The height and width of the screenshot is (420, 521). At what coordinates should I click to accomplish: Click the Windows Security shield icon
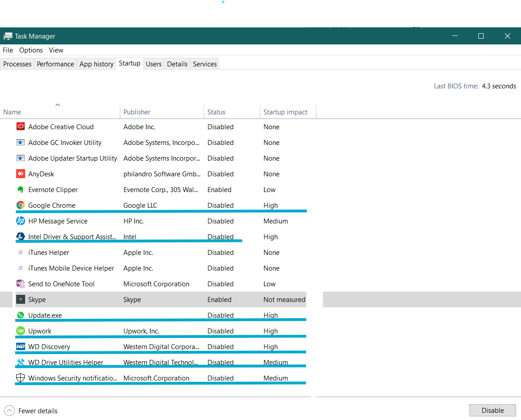coord(20,378)
